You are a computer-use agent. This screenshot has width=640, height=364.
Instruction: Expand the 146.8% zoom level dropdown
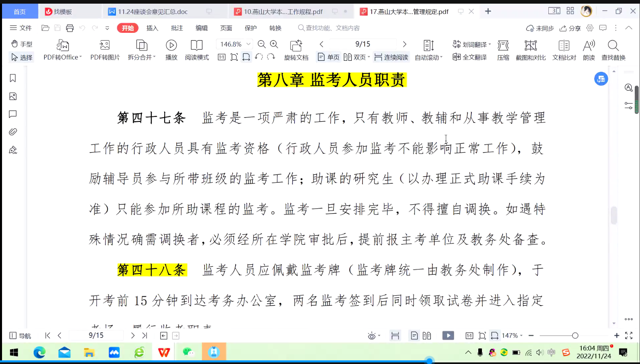click(x=248, y=44)
